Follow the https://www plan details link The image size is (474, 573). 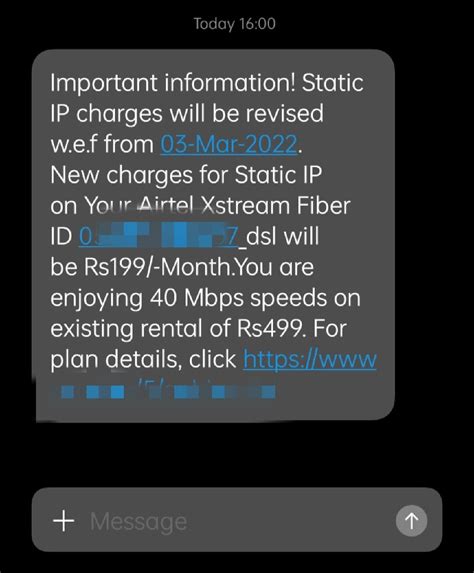point(310,359)
